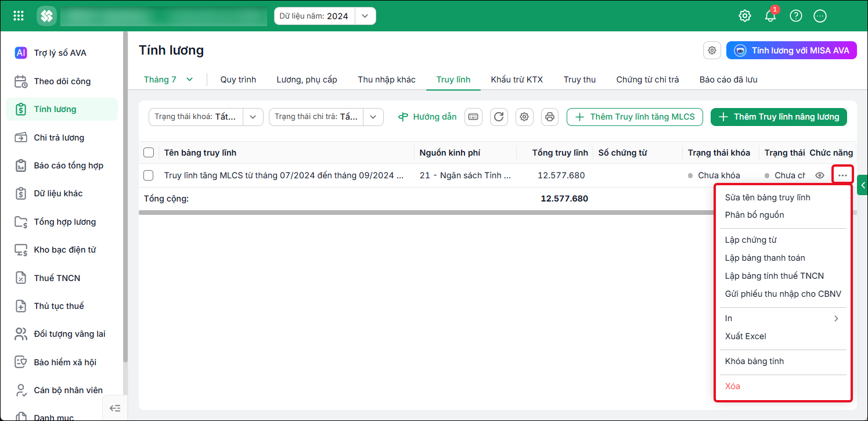Image resolution: width=868 pixels, height=421 pixels.
Task: Click Thêm Truy lĩnh nâng lương button
Action: (x=779, y=117)
